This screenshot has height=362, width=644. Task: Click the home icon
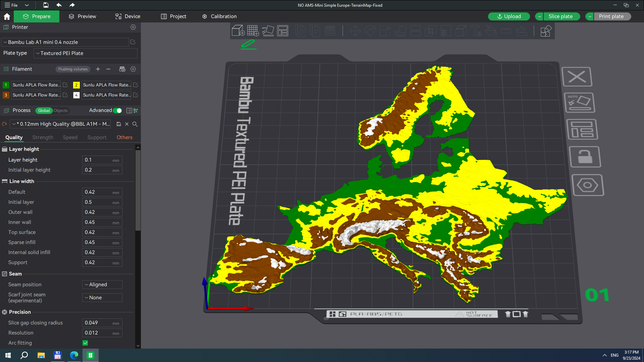click(7, 16)
